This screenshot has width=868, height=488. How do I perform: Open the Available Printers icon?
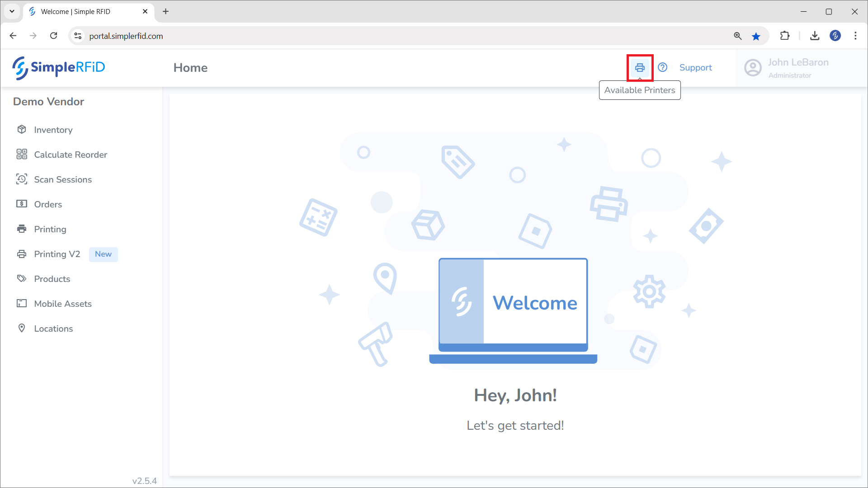pyautogui.click(x=640, y=68)
